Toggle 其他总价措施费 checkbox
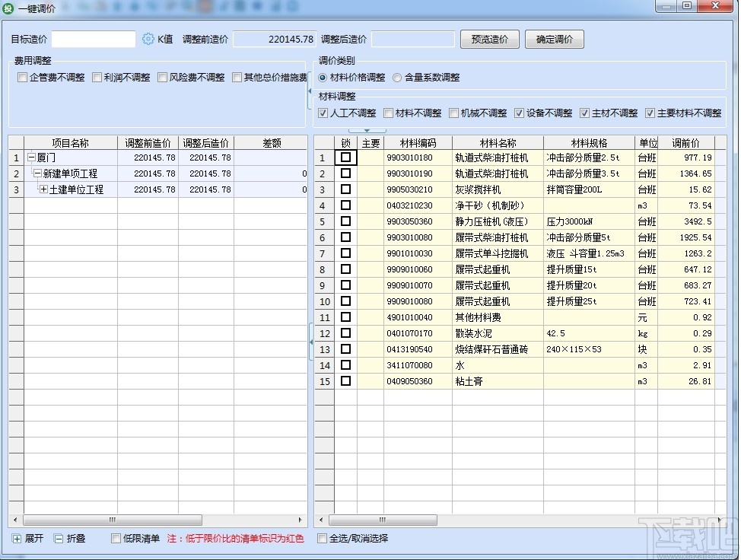This screenshot has height=560, width=741. pos(237,77)
